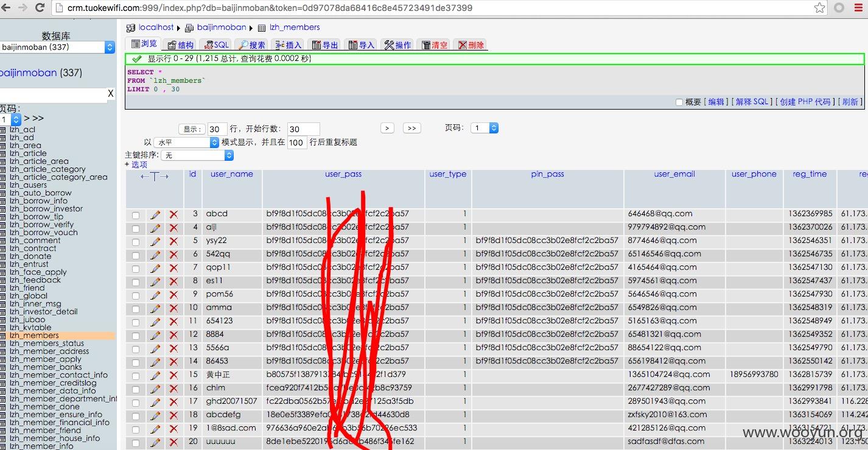Click the starting row number field

tap(303, 129)
